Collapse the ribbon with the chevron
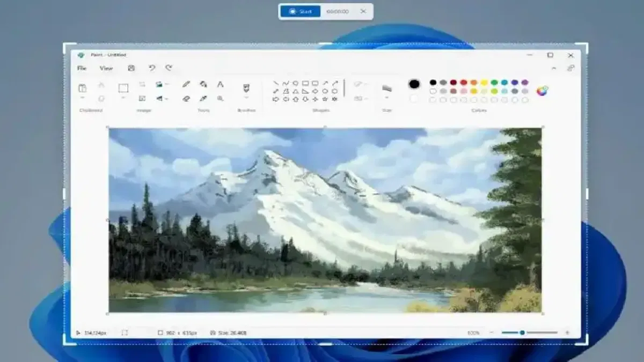The width and height of the screenshot is (644, 362). 554,68
